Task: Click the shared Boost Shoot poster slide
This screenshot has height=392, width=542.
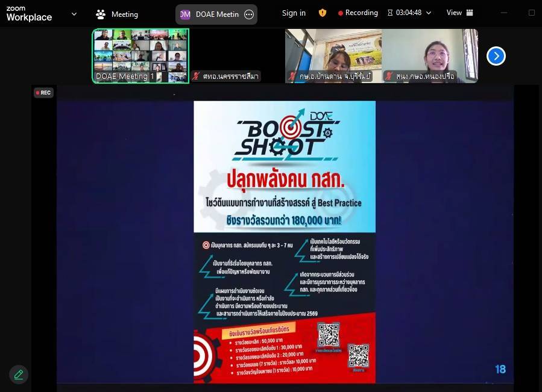Action: 285,241
